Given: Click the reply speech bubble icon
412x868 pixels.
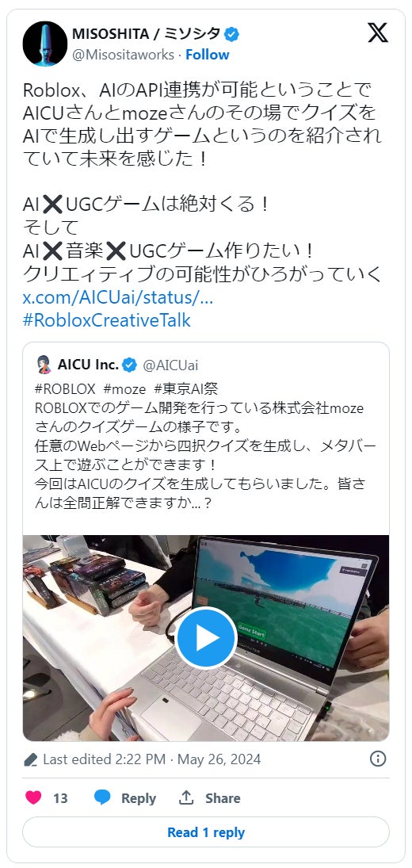Looking at the screenshot, I should (102, 797).
